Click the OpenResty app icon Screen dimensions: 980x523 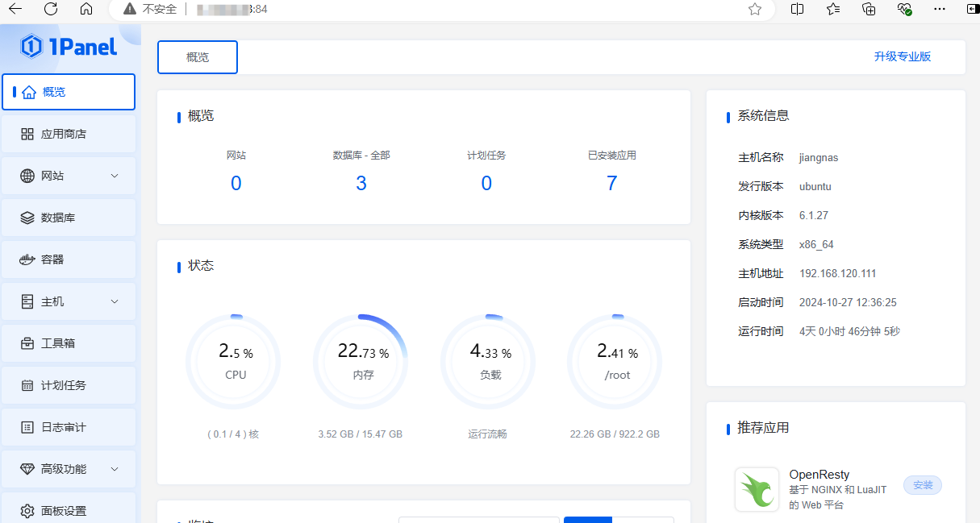point(757,489)
